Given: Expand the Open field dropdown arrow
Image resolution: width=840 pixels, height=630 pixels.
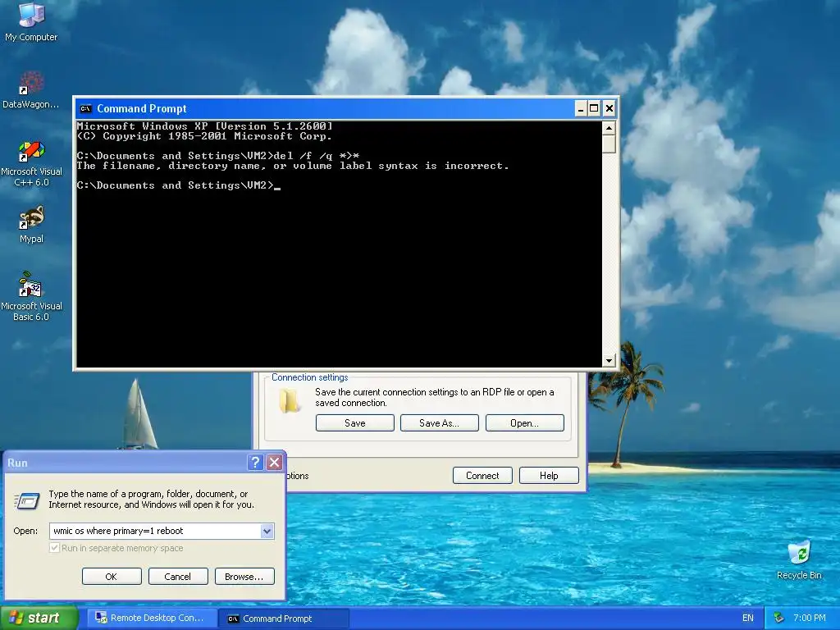Looking at the screenshot, I should (x=267, y=531).
